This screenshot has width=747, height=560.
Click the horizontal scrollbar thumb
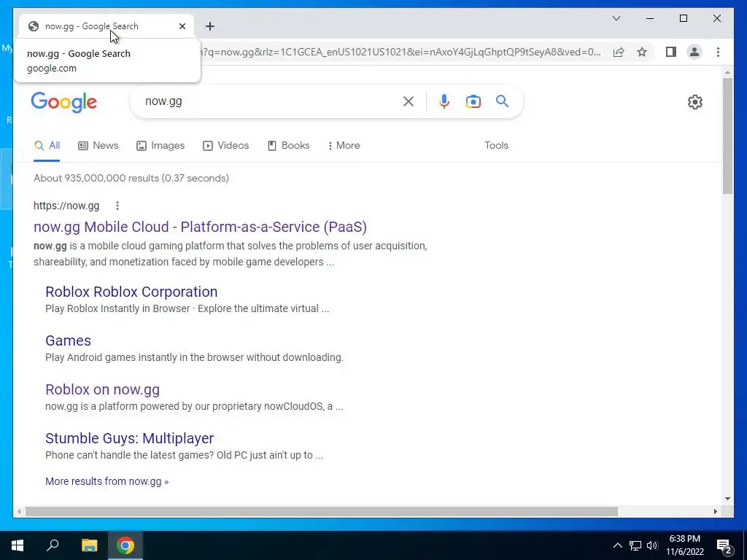coord(322,512)
